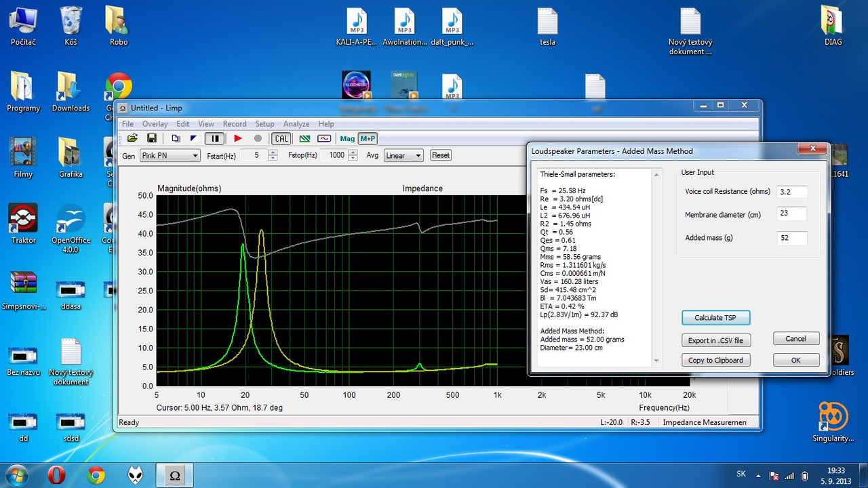The width and height of the screenshot is (868, 488).
Task: Click the Reset button beside Avg
Action: [441, 155]
